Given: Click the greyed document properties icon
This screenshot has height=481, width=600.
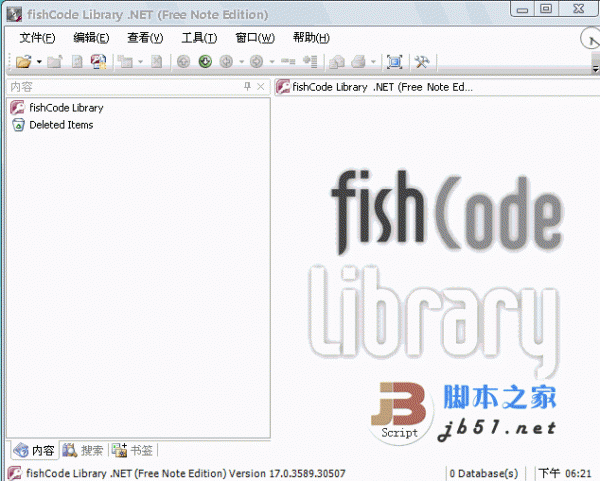Looking at the screenshot, I should 77,62.
